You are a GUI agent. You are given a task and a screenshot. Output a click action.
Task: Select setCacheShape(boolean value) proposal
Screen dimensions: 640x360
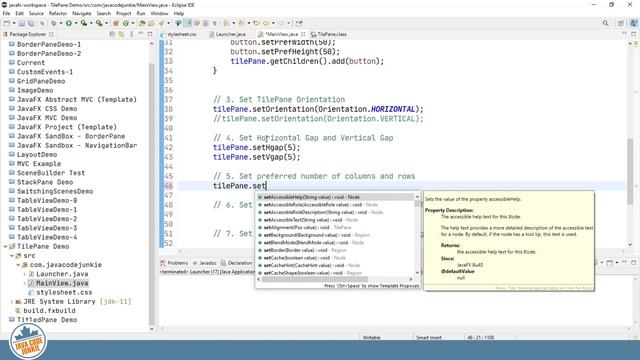click(335, 273)
